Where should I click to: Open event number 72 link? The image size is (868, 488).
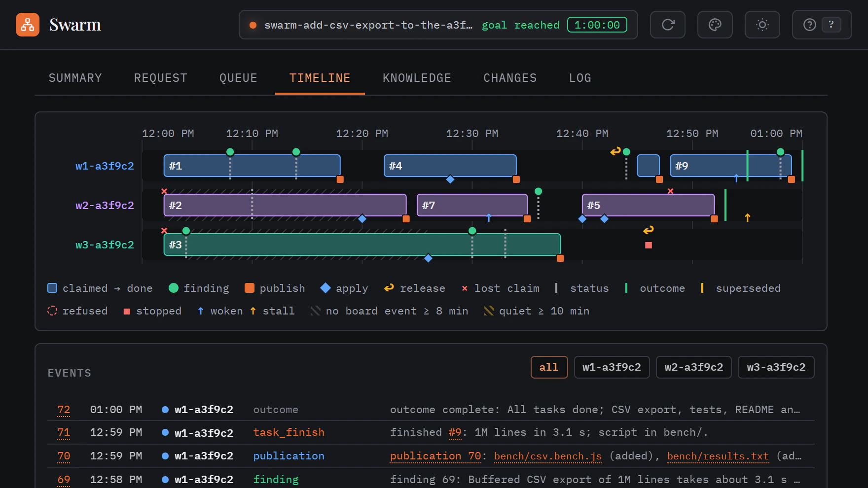click(64, 410)
